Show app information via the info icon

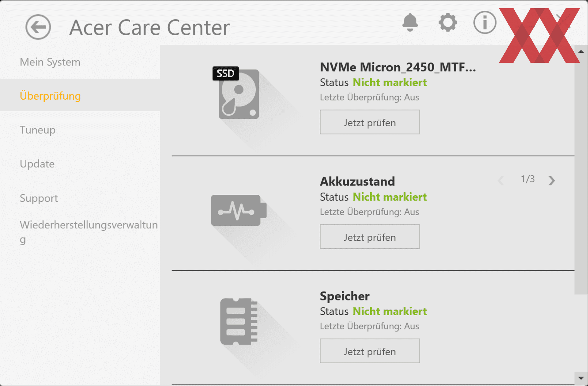(484, 22)
